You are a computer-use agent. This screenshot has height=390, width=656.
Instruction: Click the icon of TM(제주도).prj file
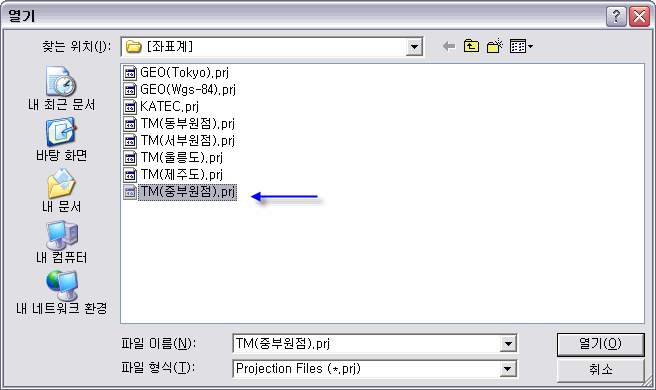130,174
